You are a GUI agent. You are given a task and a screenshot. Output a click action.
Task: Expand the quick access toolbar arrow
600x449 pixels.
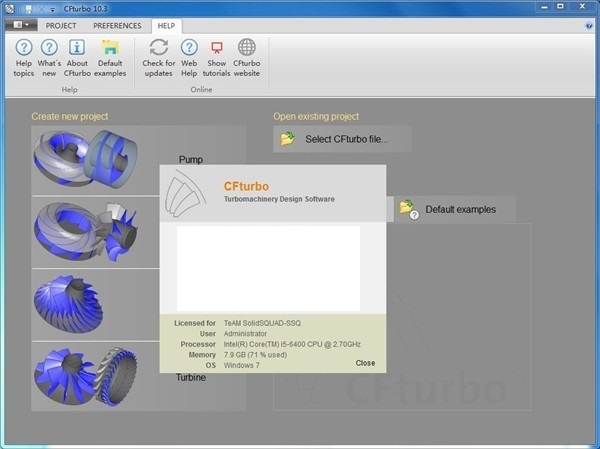(x=66, y=8)
